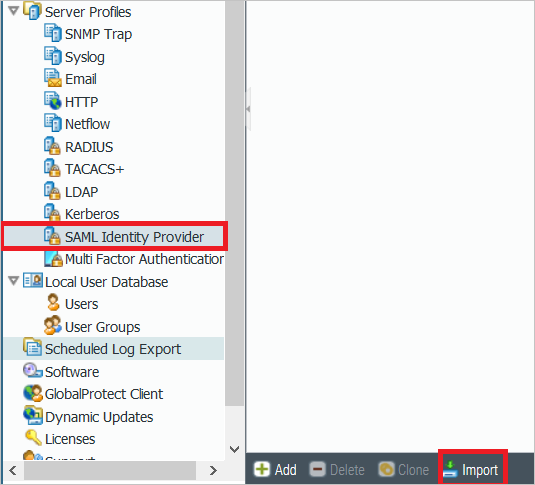Open the Syslog server profile
This screenshot has width=535, height=485.
click(x=85, y=57)
